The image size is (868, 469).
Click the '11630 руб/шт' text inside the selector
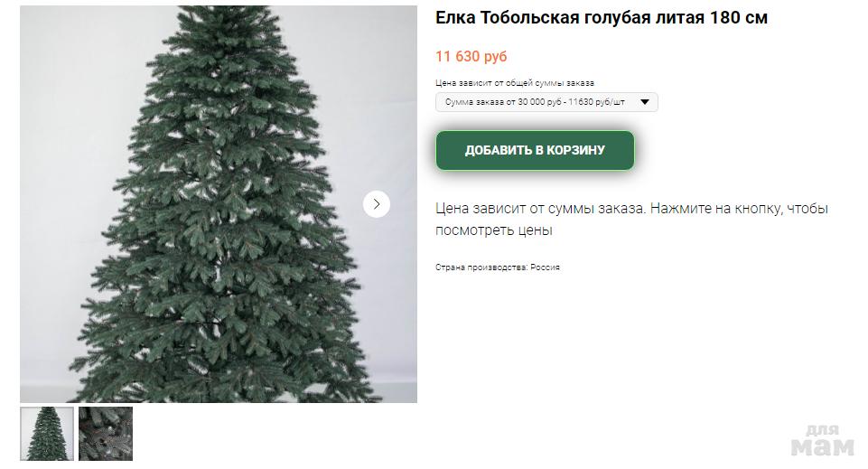(x=597, y=102)
